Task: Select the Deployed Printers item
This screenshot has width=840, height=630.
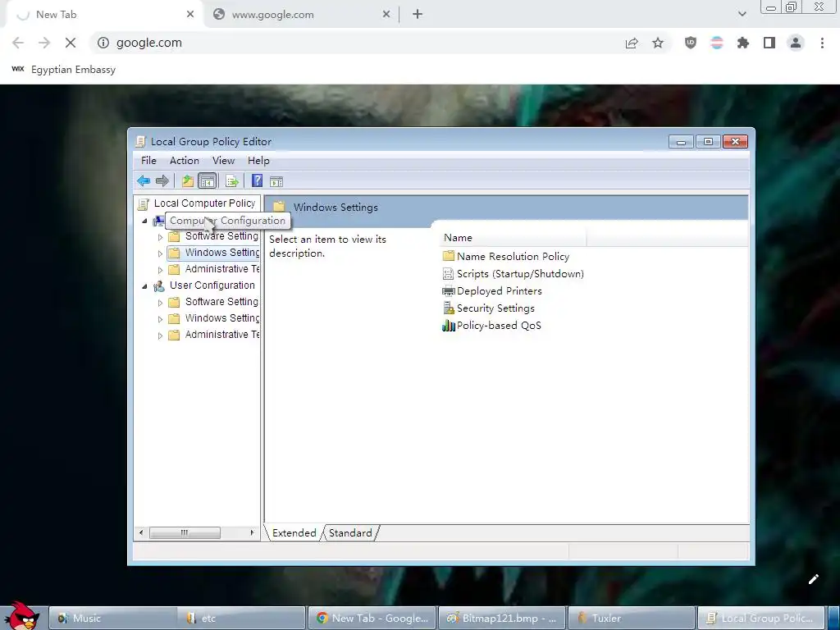Action: coord(492,291)
